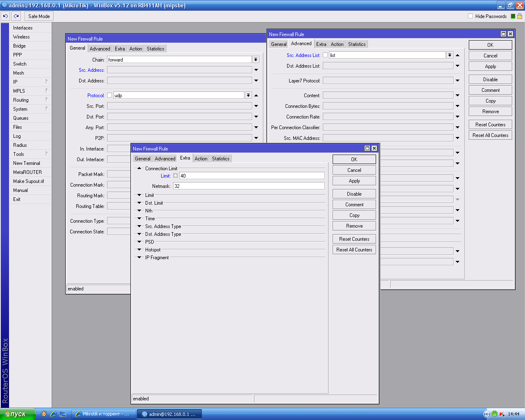Expand the Dst. Port field arrow
The image size is (525, 420).
pos(256,117)
